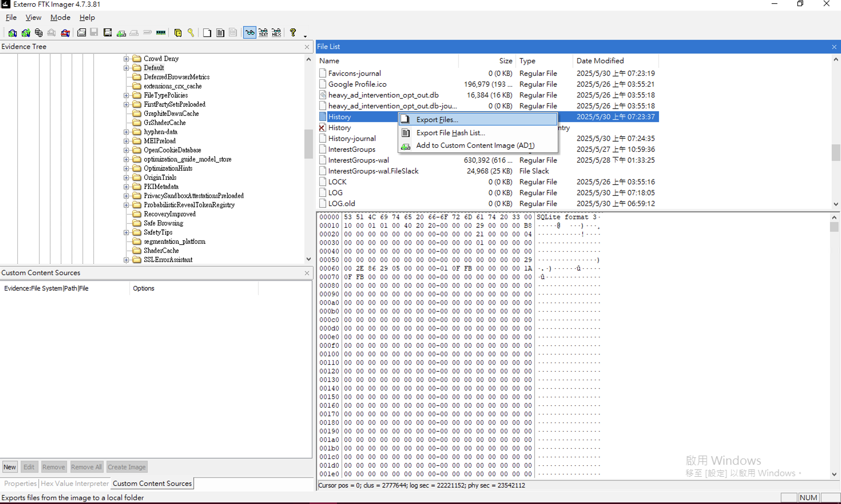This screenshot has width=841, height=504.
Task: Sort by Date Modified column header
Action: point(600,61)
